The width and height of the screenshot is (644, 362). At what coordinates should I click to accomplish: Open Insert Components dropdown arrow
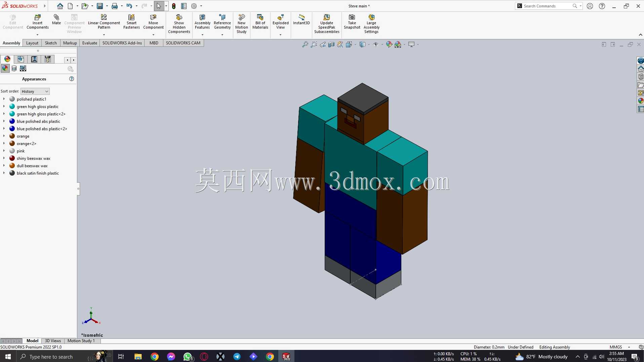[37, 35]
